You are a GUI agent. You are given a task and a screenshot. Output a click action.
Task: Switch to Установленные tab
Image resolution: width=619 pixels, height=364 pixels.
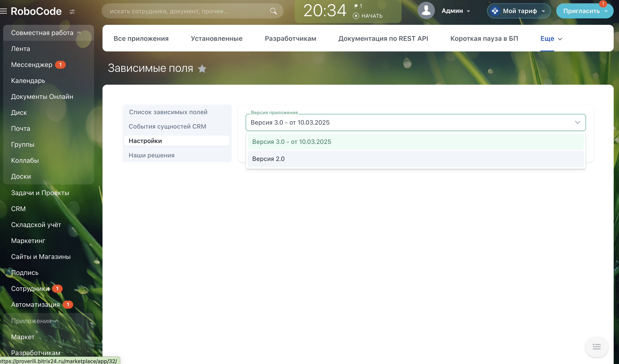click(216, 39)
